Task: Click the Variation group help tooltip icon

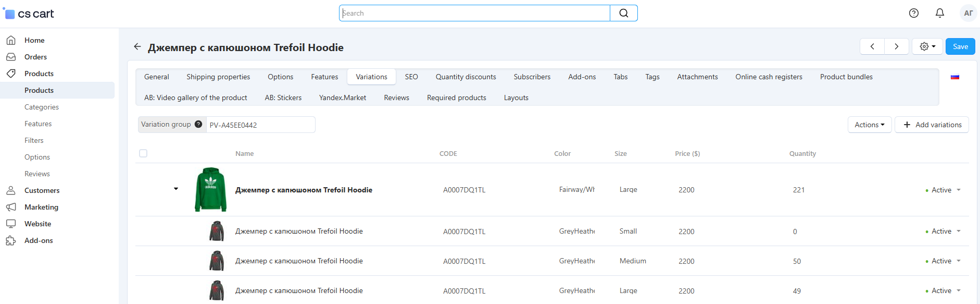Action: pyautogui.click(x=198, y=124)
